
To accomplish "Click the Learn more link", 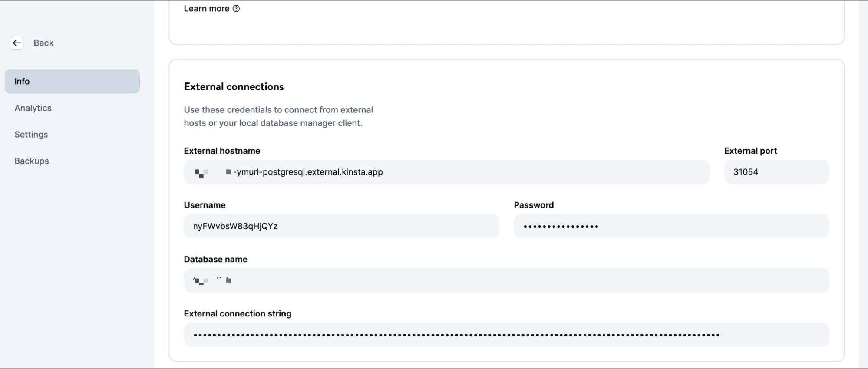I will pos(207,8).
